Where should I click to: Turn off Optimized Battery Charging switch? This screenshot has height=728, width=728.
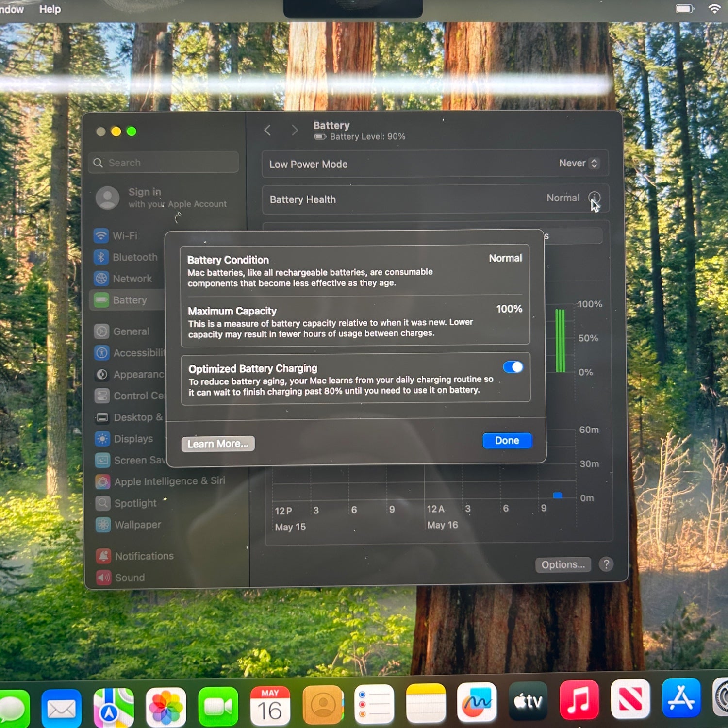coord(513,367)
